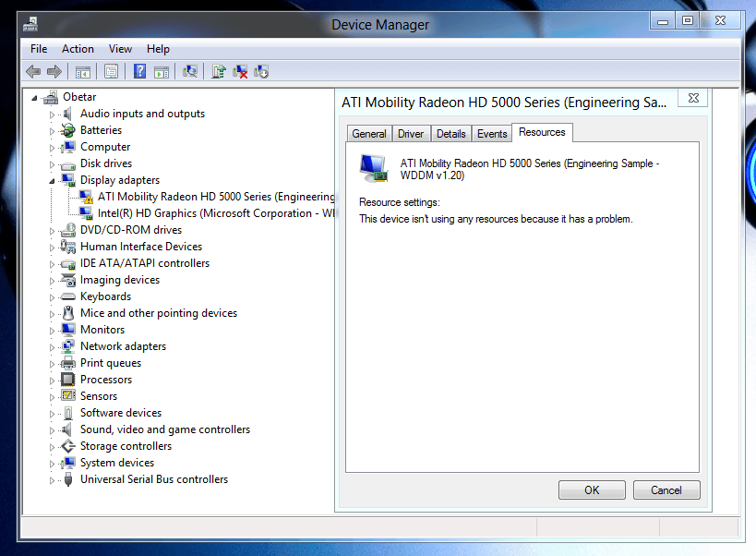The image size is (756, 556).
Task: Click the Print queues printer icon
Action: coord(68,363)
